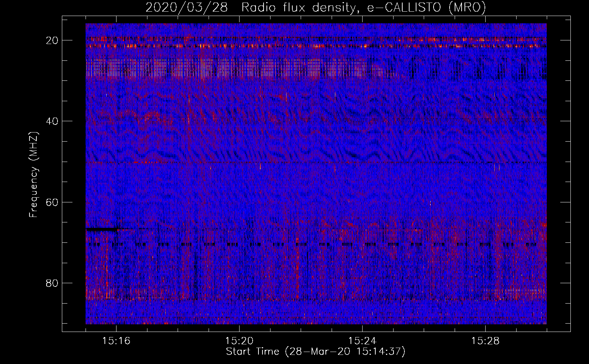Click the thick black bar near 67 MHz
The width and height of the screenshot is (589, 364).
(x=102, y=229)
